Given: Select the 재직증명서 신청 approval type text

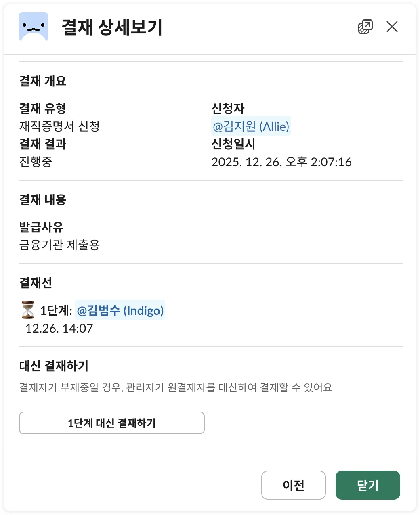Looking at the screenshot, I should (x=59, y=126).
